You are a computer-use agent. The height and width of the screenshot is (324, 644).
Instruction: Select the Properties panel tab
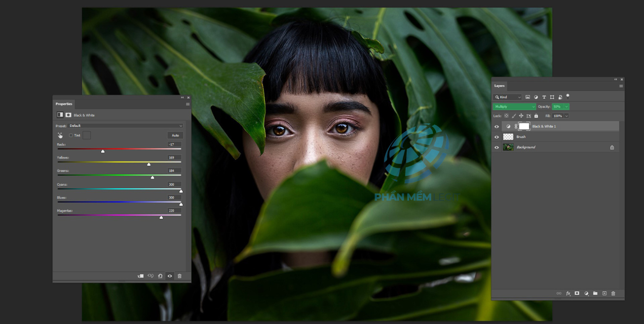pyautogui.click(x=64, y=104)
